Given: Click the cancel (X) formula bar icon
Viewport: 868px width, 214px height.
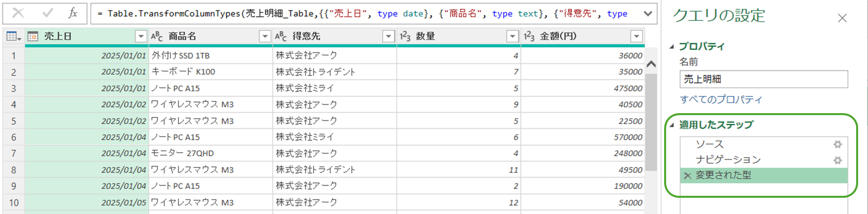Looking at the screenshot, I should point(18,13).
